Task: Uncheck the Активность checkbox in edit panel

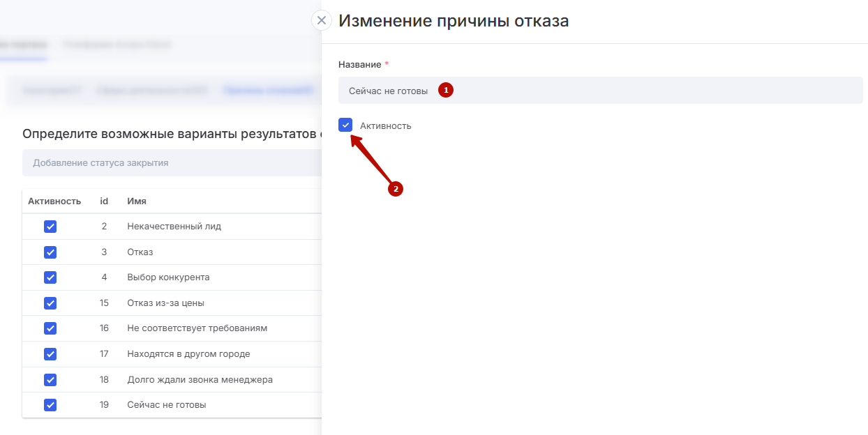Action: pos(345,125)
